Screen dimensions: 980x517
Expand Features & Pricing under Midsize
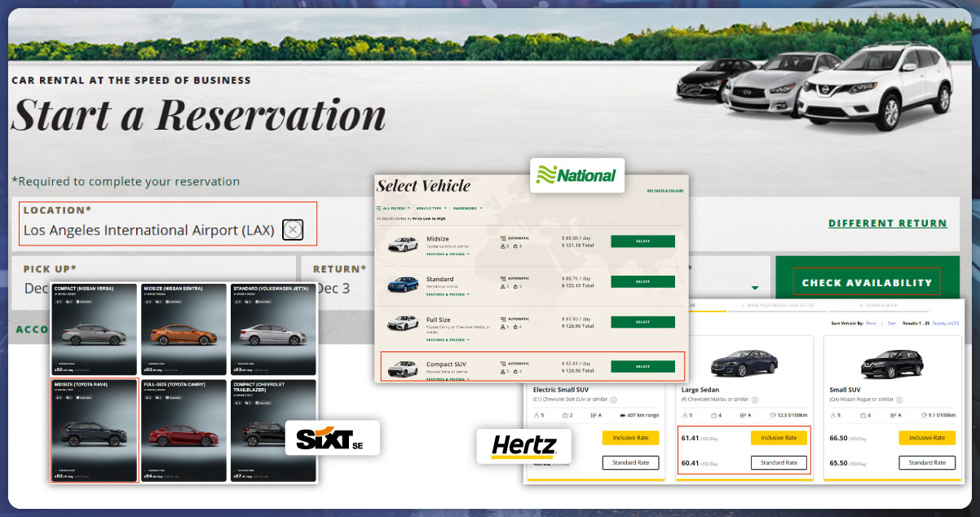[447, 254]
